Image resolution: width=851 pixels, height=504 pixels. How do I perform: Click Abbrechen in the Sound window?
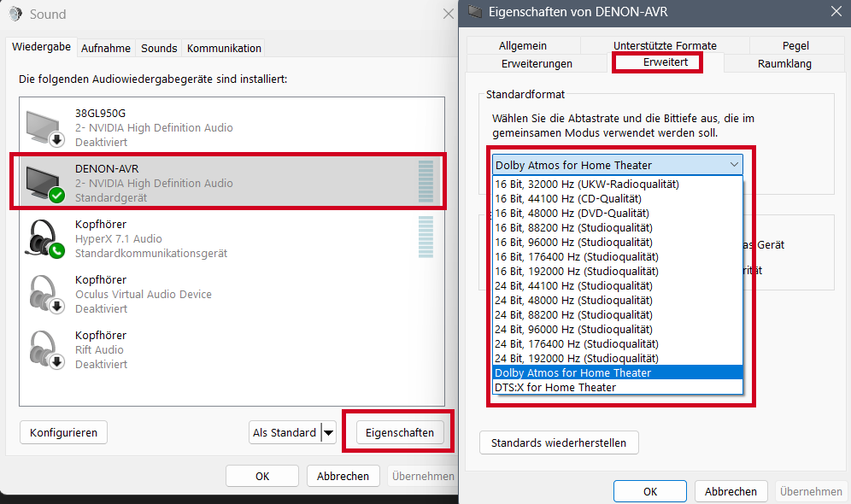click(x=343, y=476)
